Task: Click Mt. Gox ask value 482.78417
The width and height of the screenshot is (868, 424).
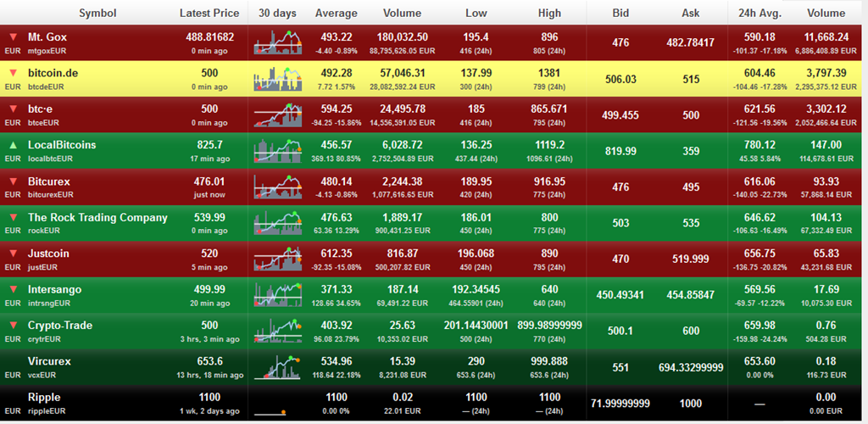Action: (690, 42)
